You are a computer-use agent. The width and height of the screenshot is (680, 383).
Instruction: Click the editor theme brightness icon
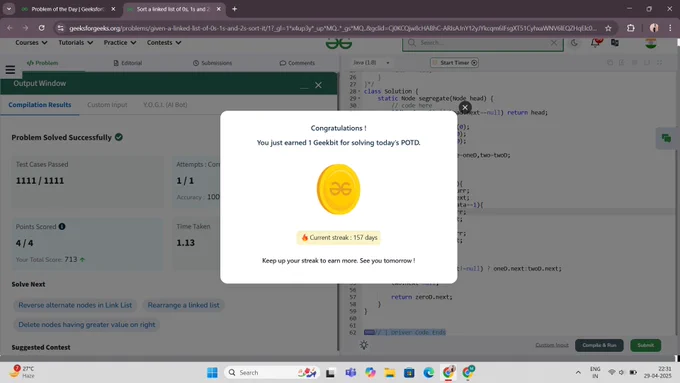pos(364,345)
